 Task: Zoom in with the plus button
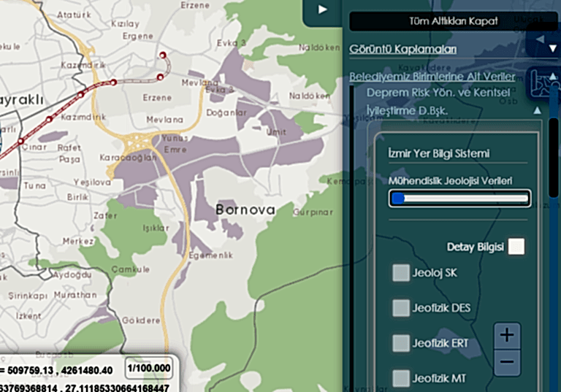pos(507,336)
